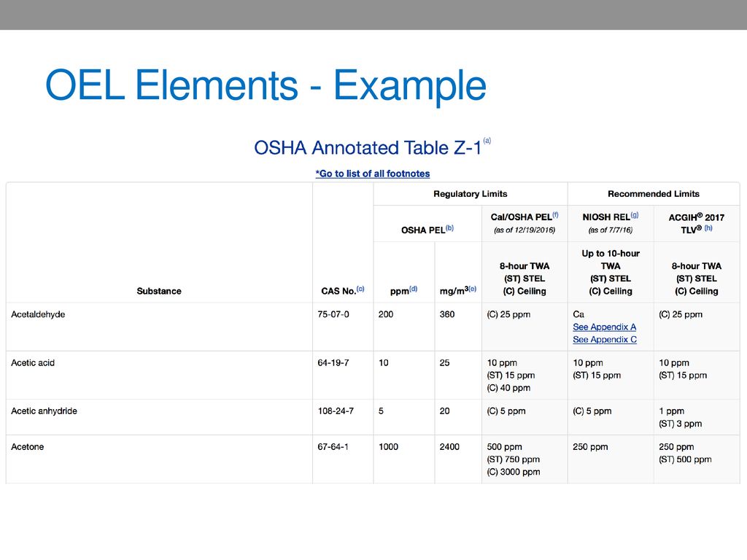Select the 'Substance' column header
Image resolution: width=747 pixels, height=560 pixels.
click(x=159, y=291)
